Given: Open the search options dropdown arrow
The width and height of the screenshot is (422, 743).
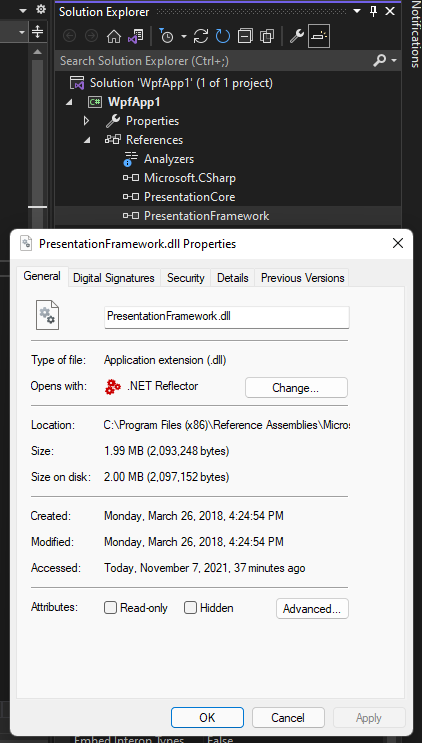Looking at the screenshot, I should click(394, 61).
